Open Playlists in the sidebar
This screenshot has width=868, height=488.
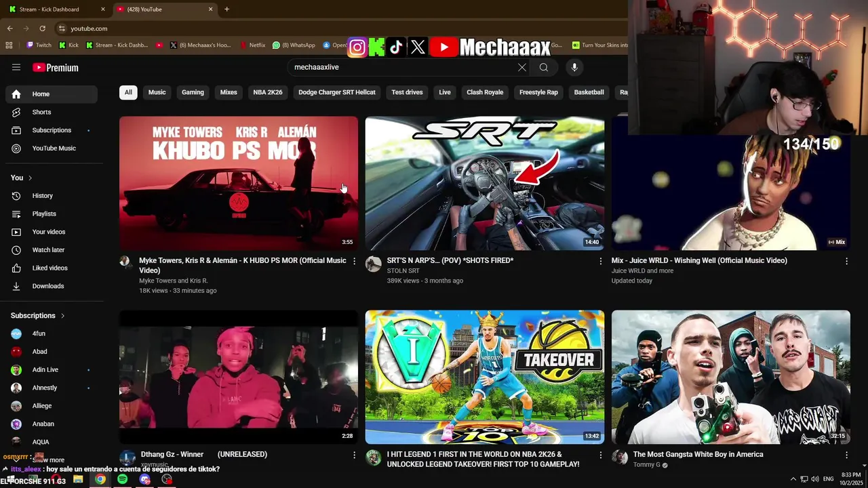pos(52,213)
